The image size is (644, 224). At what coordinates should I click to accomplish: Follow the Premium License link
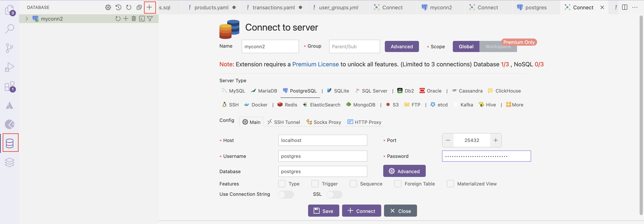point(315,64)
